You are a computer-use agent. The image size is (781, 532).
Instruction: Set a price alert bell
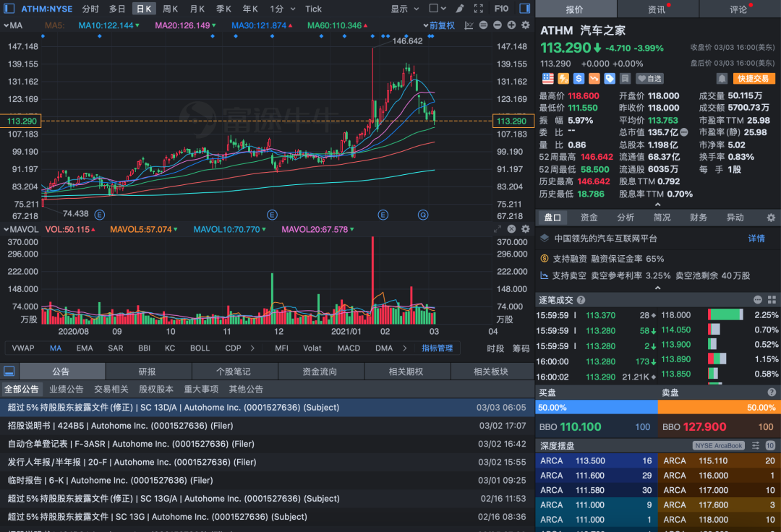tap(722, 79)
